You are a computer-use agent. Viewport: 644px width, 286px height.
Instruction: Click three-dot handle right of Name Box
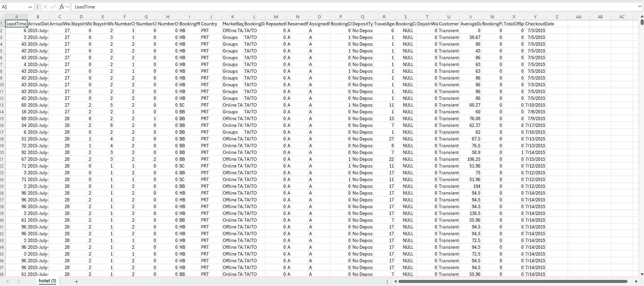37,7
